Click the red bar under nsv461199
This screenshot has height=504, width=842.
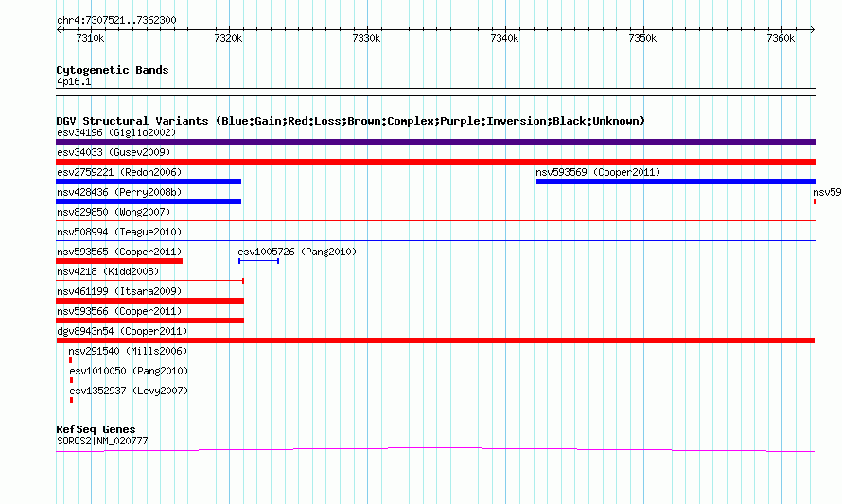tap(149, 301)
